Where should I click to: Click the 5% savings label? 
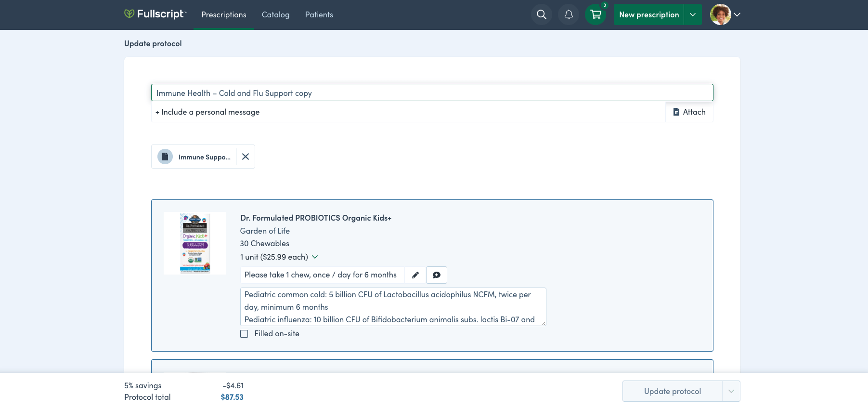143,385
